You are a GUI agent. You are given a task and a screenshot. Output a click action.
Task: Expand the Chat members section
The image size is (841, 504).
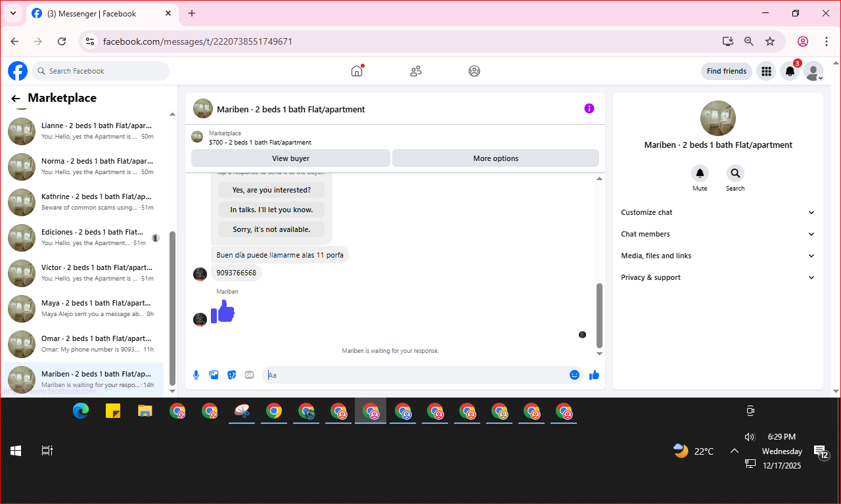pos(717,234)
